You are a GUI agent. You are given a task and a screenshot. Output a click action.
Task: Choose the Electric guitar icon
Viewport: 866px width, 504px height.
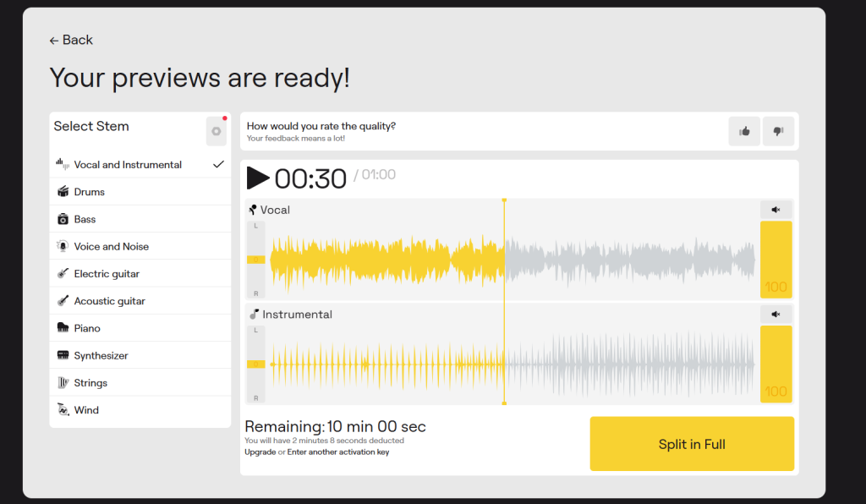point(63,274)
